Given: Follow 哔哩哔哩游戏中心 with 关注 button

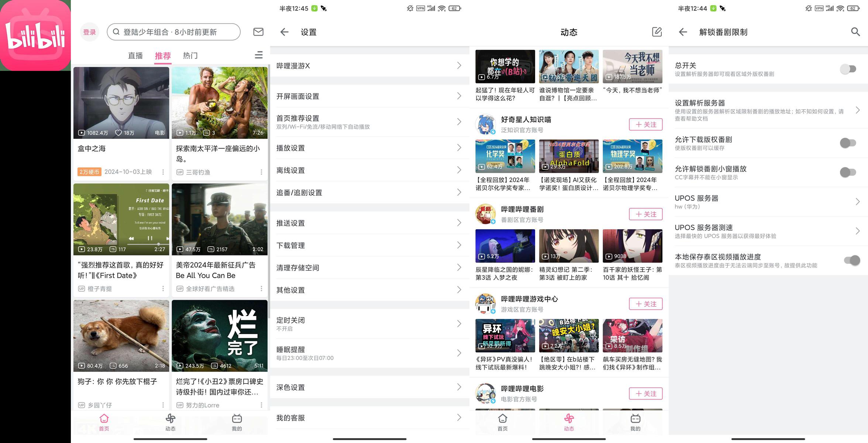Looking at the screenshot, I should tap(645, 304).
